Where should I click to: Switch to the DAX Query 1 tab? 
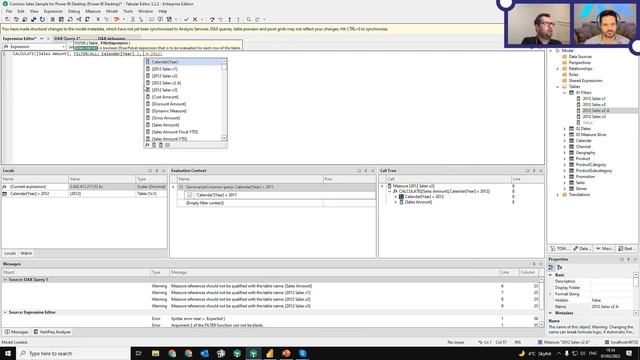[x=67, y=38]
